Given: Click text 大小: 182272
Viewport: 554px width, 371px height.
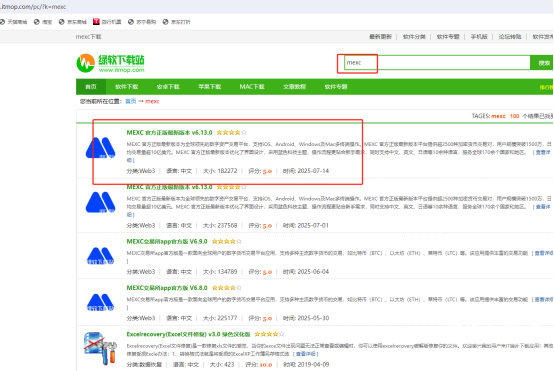Looking at the screenshot, I should pos(220,171).
